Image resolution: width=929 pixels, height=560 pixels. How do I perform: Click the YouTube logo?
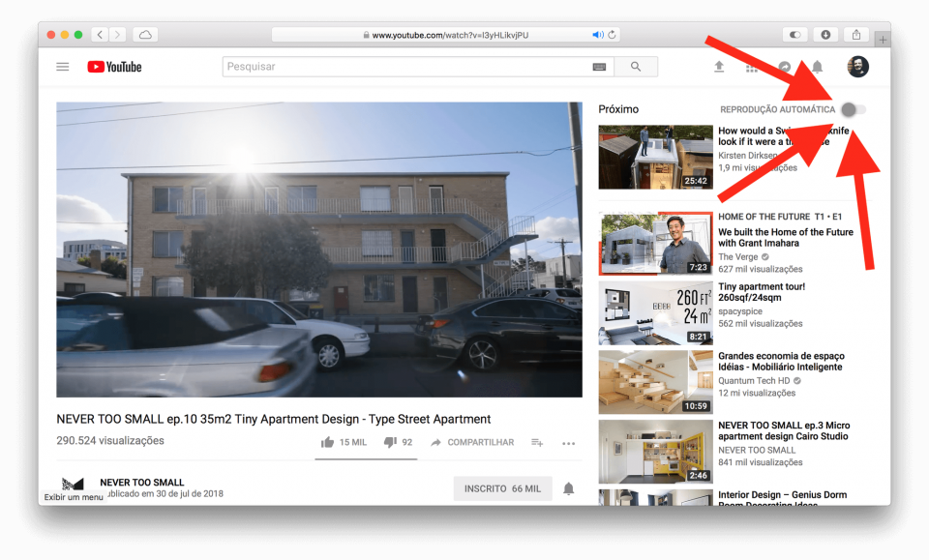(113, 66)
